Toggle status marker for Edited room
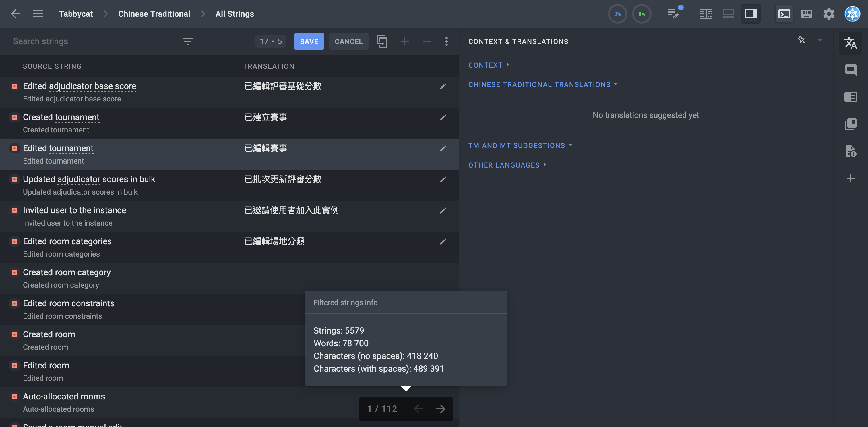The image size is (868, 427). [x=14, y=365]
